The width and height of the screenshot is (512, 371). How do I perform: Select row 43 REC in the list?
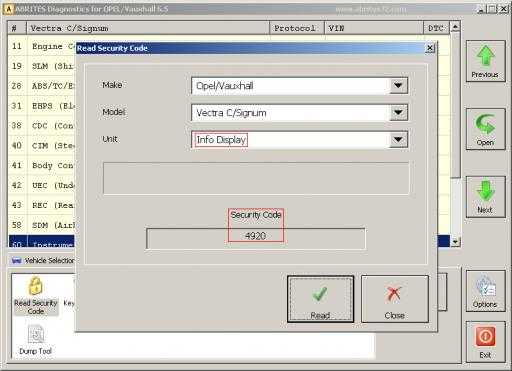pos(42,205)
